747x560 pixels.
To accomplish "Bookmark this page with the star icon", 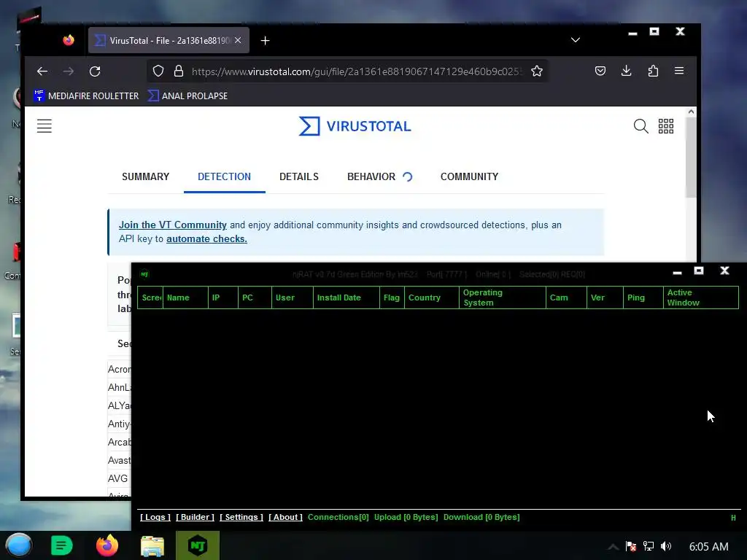I will click(537, 71).
